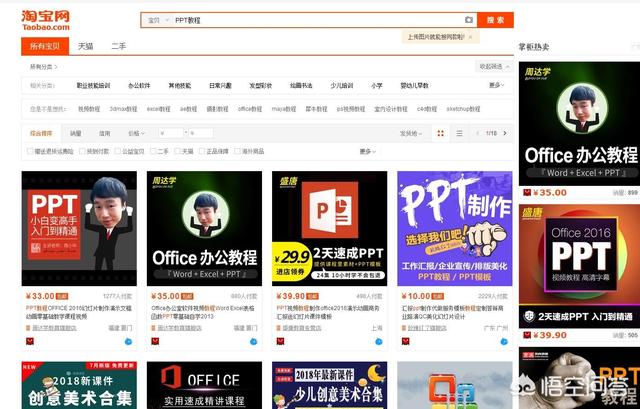Open the 少儿培训 category link
Image resolution: width=640 pixels, height=409 pixels.
(x=342, y=86)
